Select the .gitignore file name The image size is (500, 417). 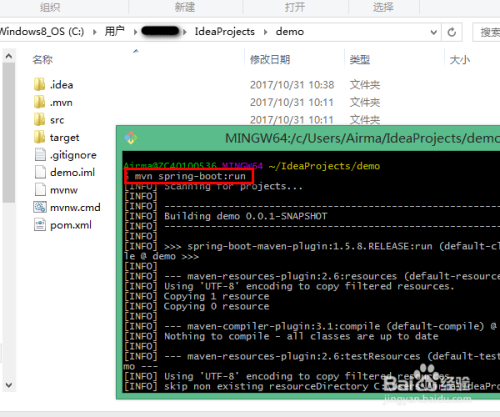pyautogui.click(x=73, y=155)
